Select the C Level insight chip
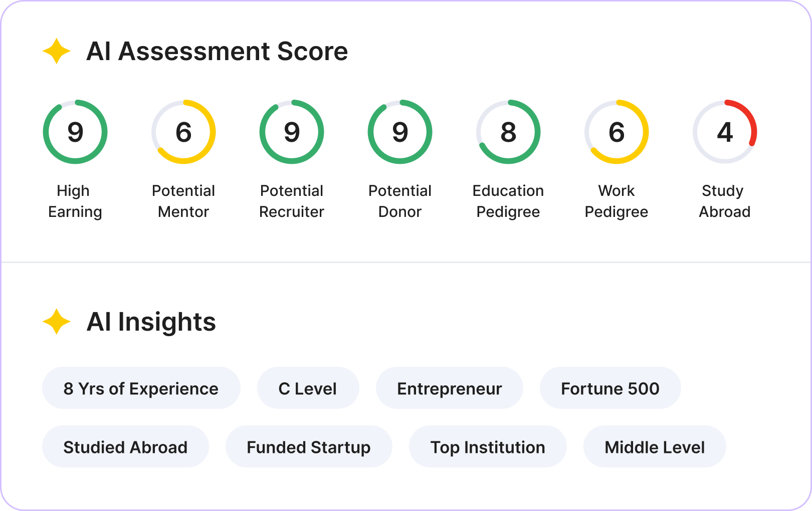 308,388
